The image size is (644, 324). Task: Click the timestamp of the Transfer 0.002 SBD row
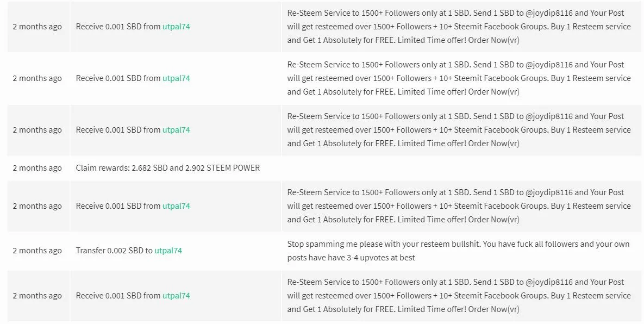[x=37, y=251]
